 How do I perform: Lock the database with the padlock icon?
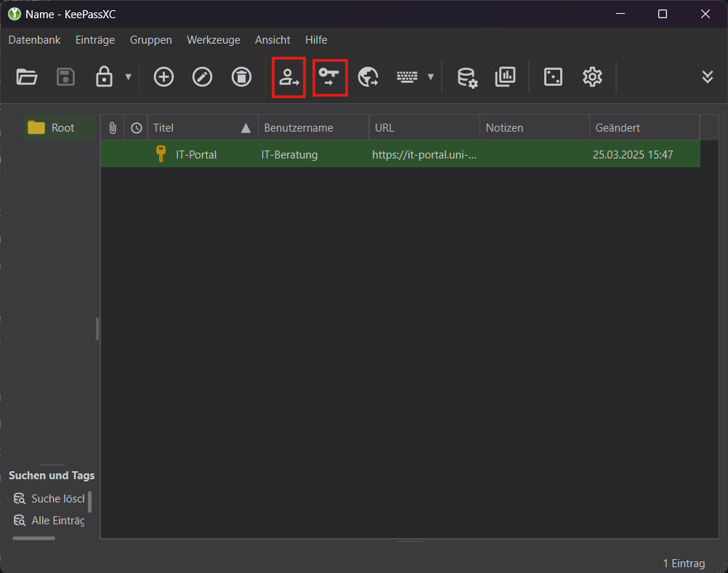click(104, 77)
